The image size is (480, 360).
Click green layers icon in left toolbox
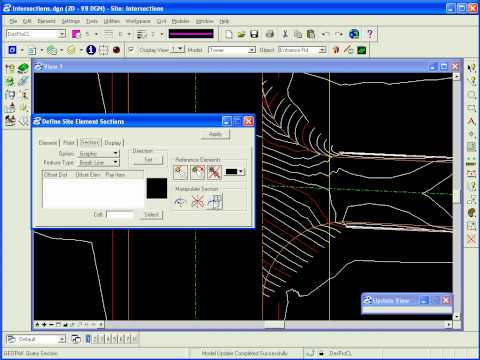pos(23,68)
